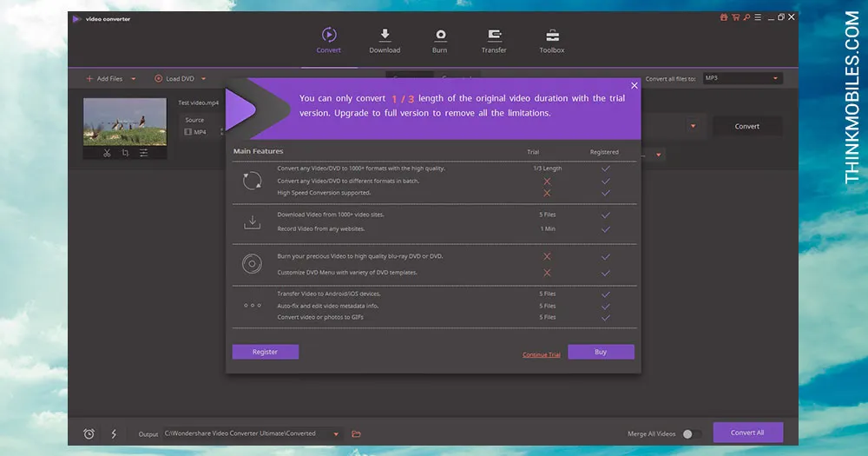Open the Convert tab
The image size is (868, 456).
pos(328,41)
